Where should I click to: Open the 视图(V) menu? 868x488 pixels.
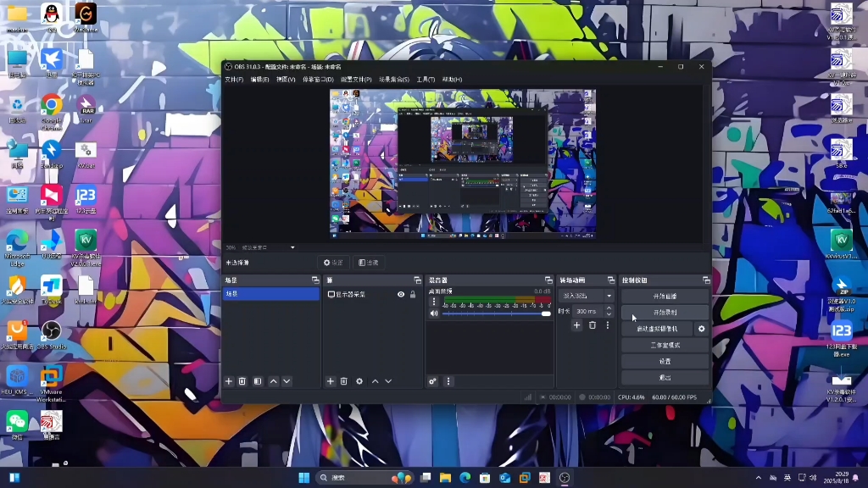[286, 80]
